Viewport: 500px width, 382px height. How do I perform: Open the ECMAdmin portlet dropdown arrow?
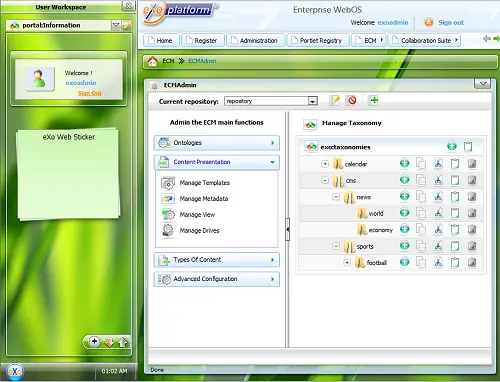pyautogui.click(x=482, y=83)
